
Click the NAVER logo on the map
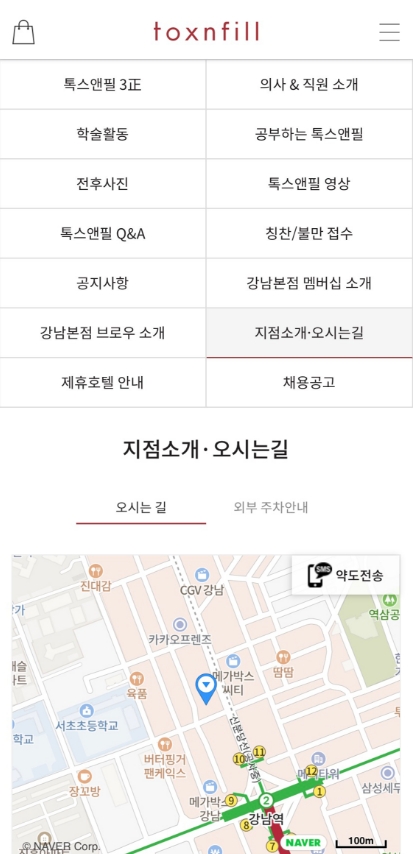[303, 843]
